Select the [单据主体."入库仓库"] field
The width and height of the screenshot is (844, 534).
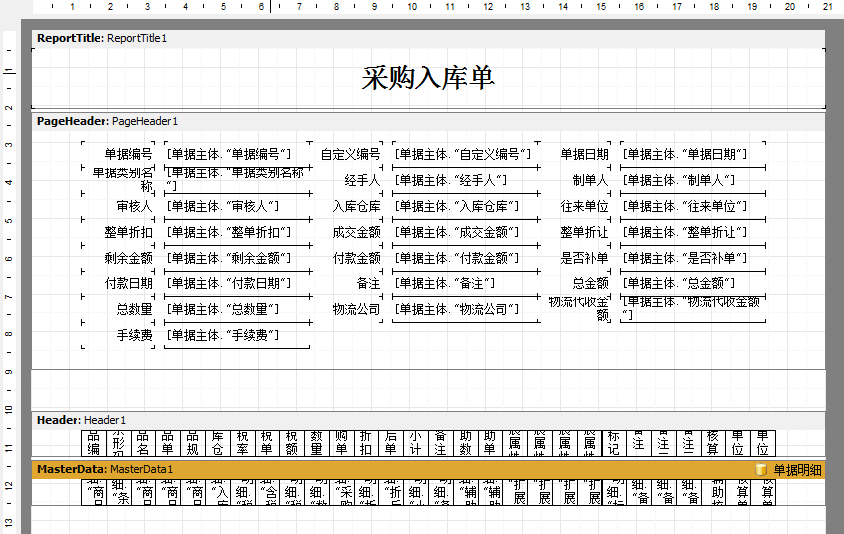(x=466, y=206)
